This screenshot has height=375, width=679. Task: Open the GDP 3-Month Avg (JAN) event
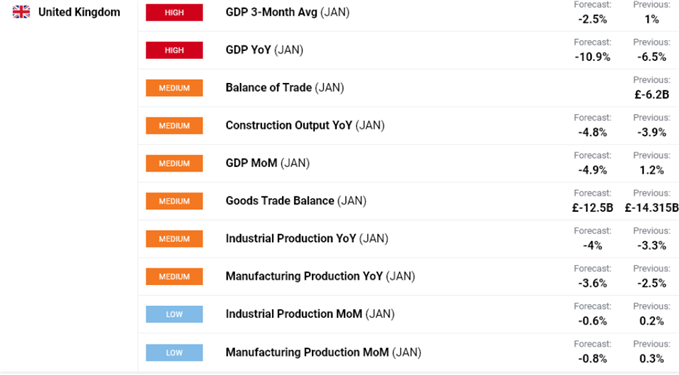(288, 12)
